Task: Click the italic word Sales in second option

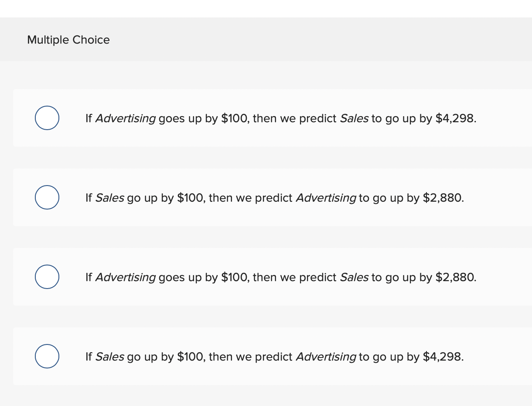Action: [x=109, y=198]
